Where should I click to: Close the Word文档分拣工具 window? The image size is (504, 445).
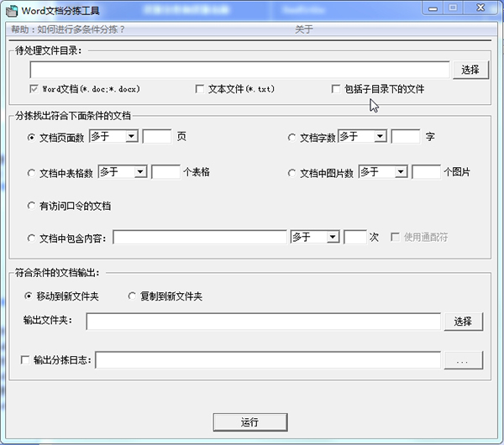(480, 8)
